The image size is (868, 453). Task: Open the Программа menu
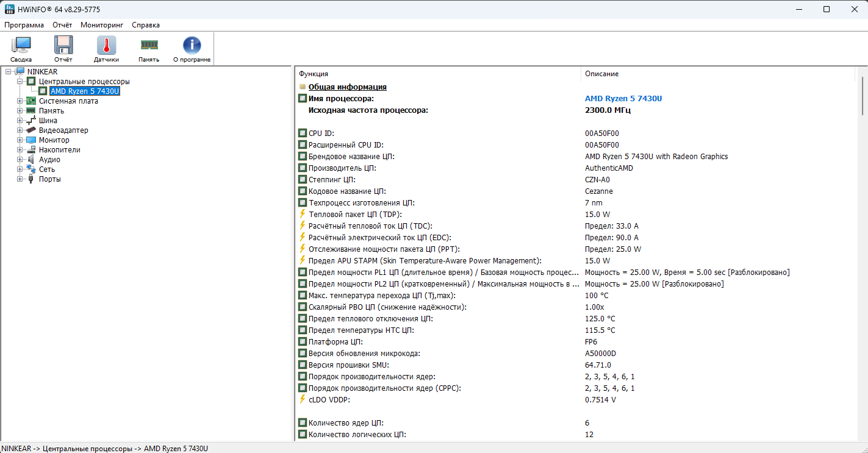(x=24, y=25)
